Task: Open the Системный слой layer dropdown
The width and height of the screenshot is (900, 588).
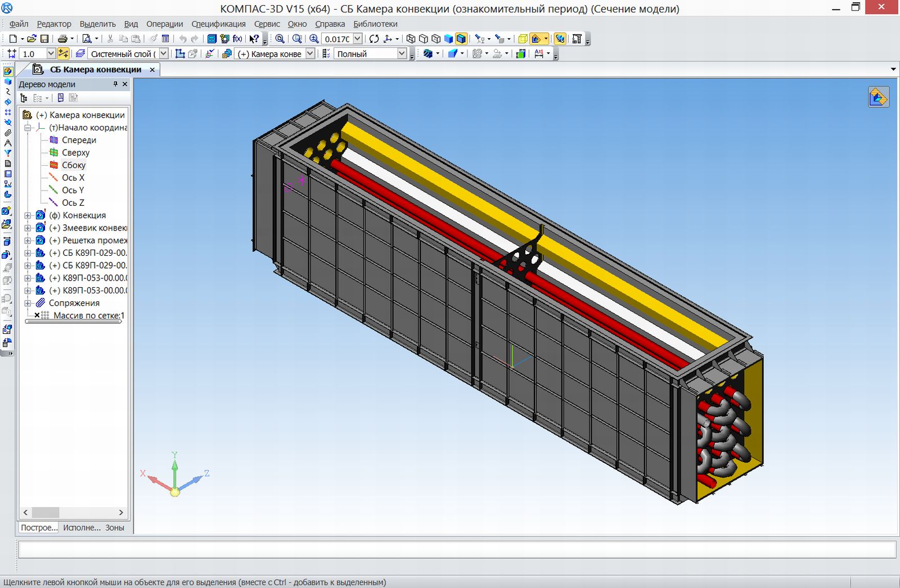Action: [x=164, y=54]
